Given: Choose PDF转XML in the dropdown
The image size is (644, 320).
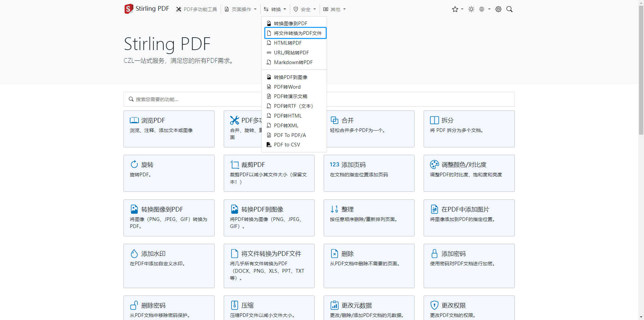Looking at the screenshot, I should [294, 126].
